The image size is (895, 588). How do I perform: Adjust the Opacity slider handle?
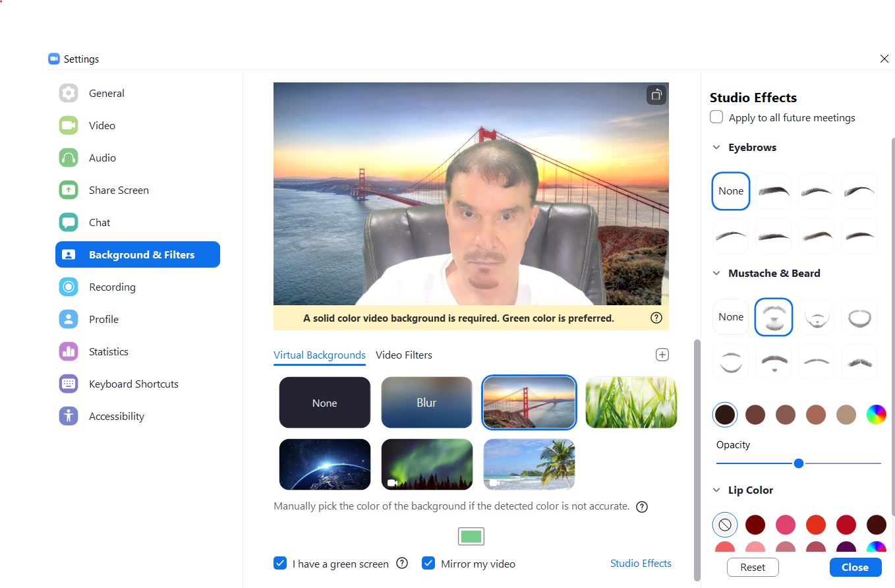tap(799, 463)
